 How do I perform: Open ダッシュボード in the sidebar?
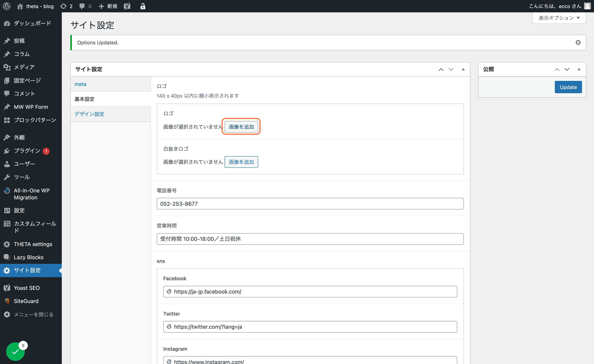coord(31,23)
